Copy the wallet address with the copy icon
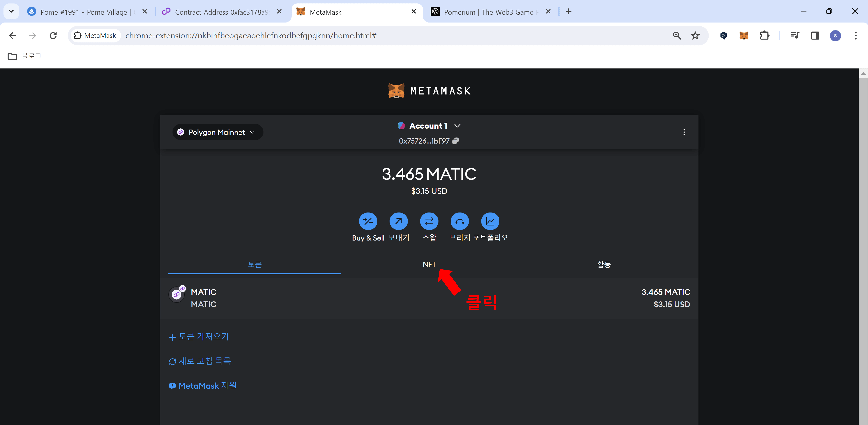This screenshot has height=425, width=868. 456,141
